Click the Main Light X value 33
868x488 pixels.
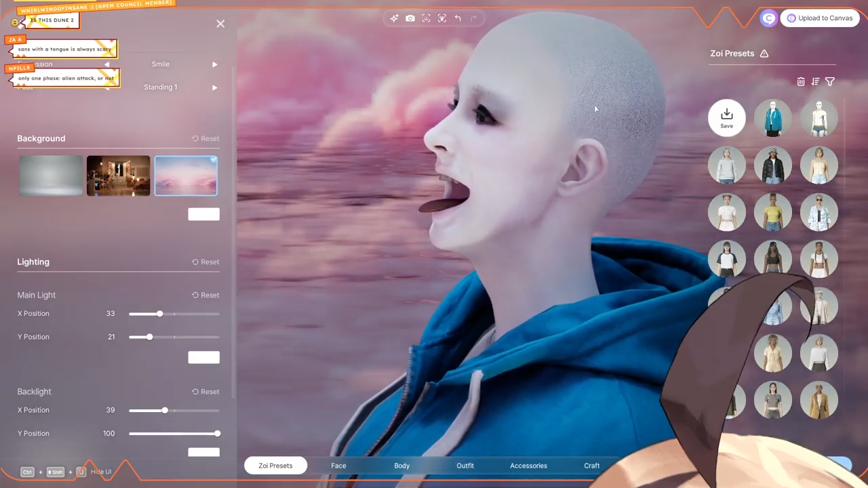[111, 314]
